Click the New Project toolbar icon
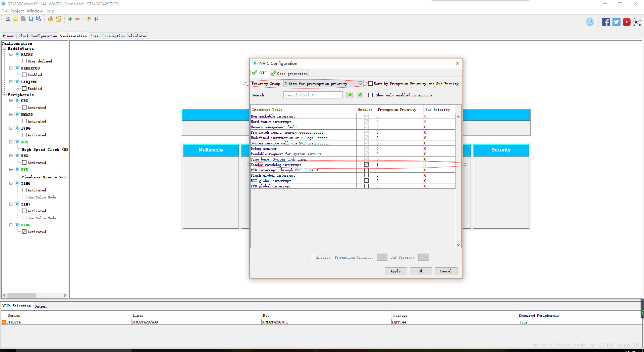This screenshot has height=352, width=644. [x=8, y=19]
